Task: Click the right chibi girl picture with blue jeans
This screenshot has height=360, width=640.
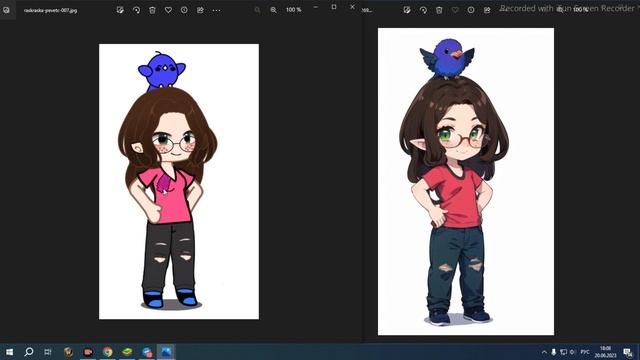Action: 466,182
